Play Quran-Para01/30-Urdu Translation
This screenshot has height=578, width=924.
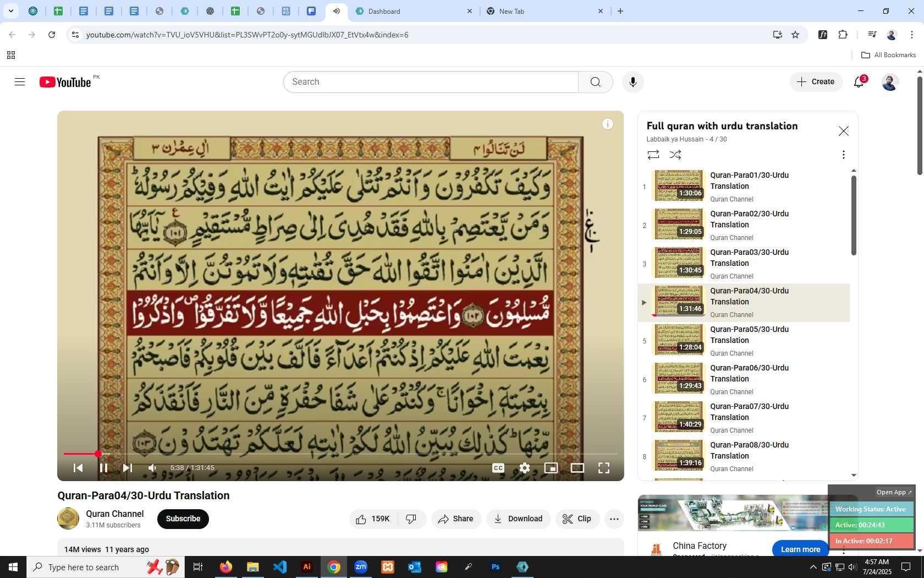tap(744, 187)
